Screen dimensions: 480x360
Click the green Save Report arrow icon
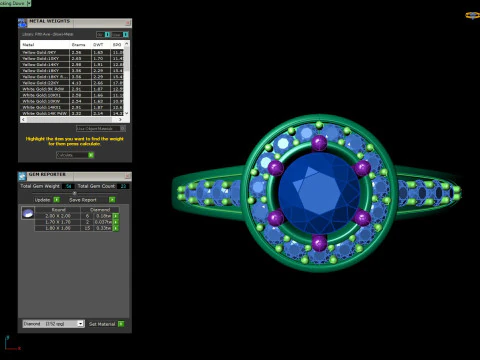pyautogui.click(x=112, y=200)
